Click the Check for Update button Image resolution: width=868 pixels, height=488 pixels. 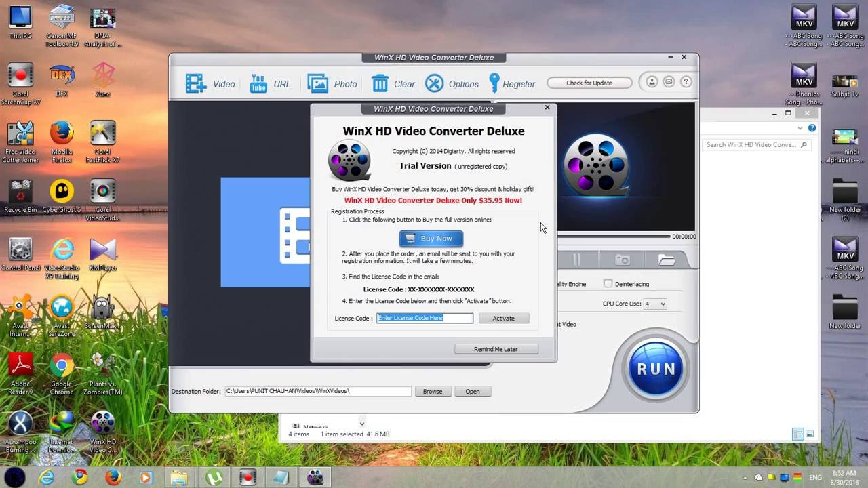pos(589,83)
